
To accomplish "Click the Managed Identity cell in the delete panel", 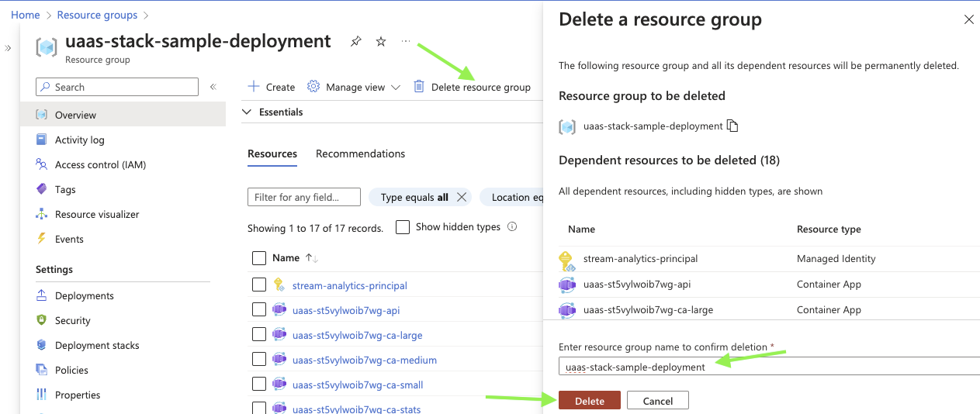I will coord(836,259).
